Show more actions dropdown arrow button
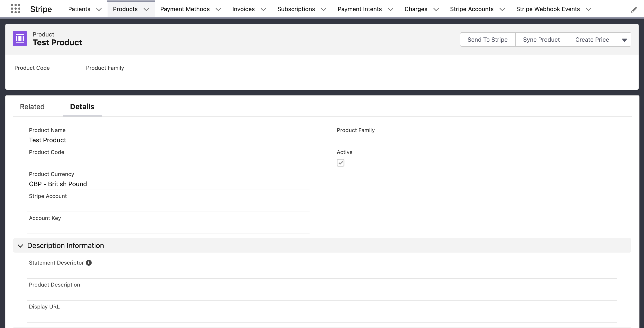Viewport: 644px width, 328px height. 624,40
